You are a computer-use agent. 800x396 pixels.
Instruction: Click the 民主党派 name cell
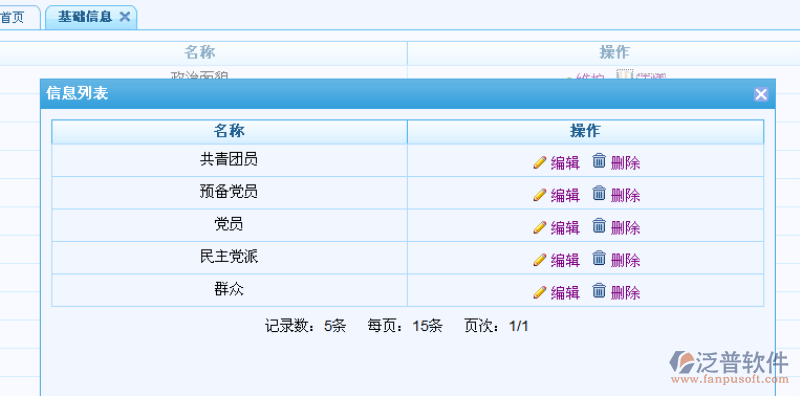pyautogui.click(x=229, y=257)
